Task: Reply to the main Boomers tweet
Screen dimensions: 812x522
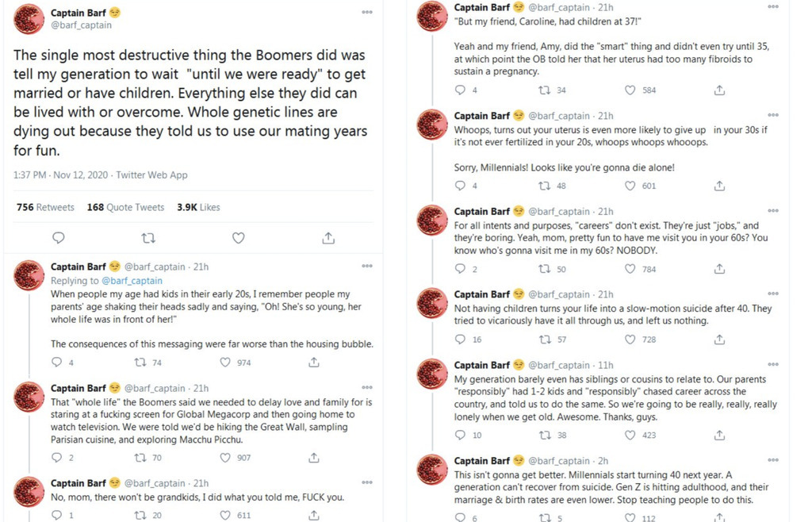Action: coord(59,238)
